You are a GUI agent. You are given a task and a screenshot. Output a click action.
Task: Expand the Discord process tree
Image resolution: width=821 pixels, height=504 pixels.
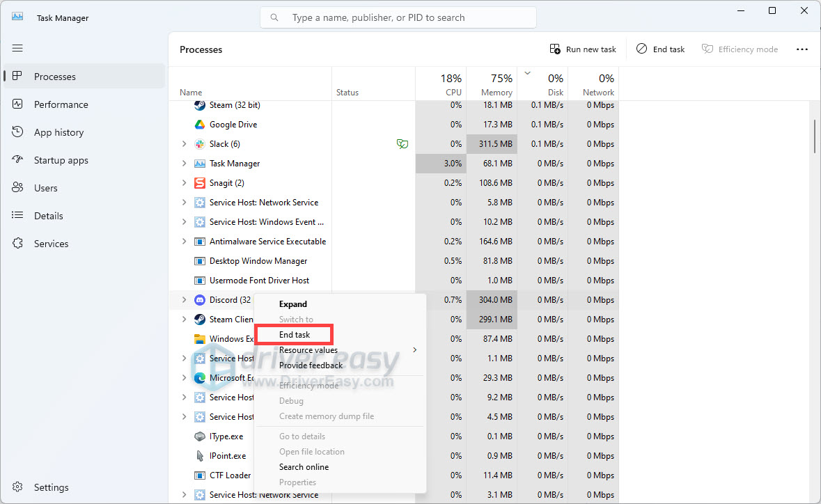pos(183,299)
